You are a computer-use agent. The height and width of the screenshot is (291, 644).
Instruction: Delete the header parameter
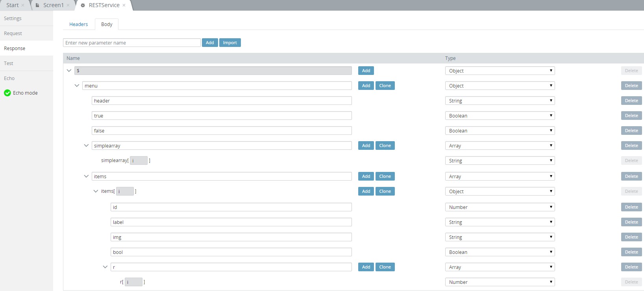tap(631, 101)
